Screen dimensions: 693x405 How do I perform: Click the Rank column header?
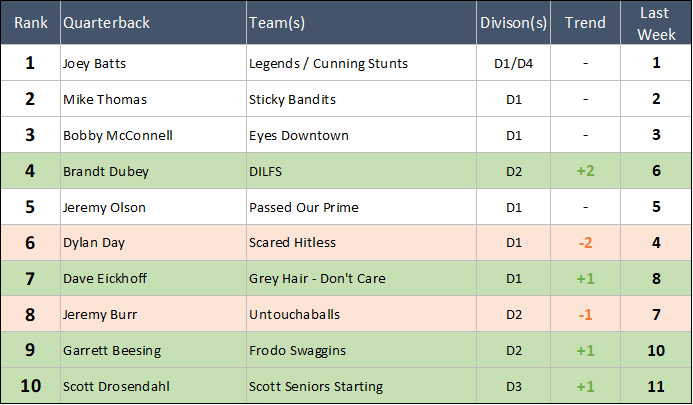29,22
